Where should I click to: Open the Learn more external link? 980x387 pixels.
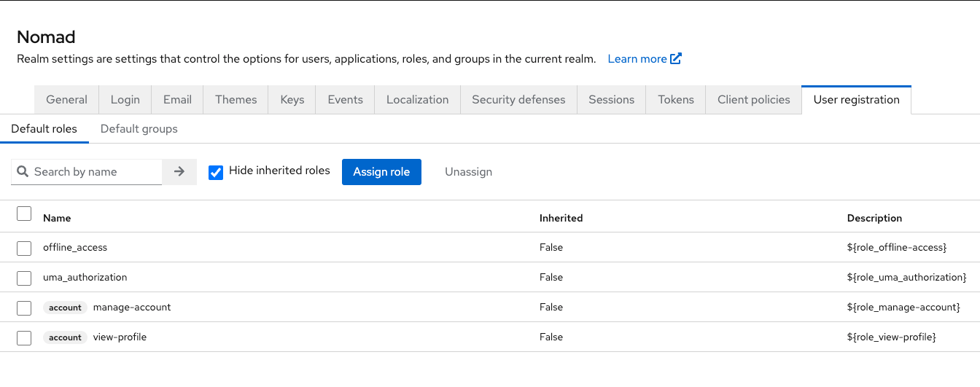(x=644, y=59)
